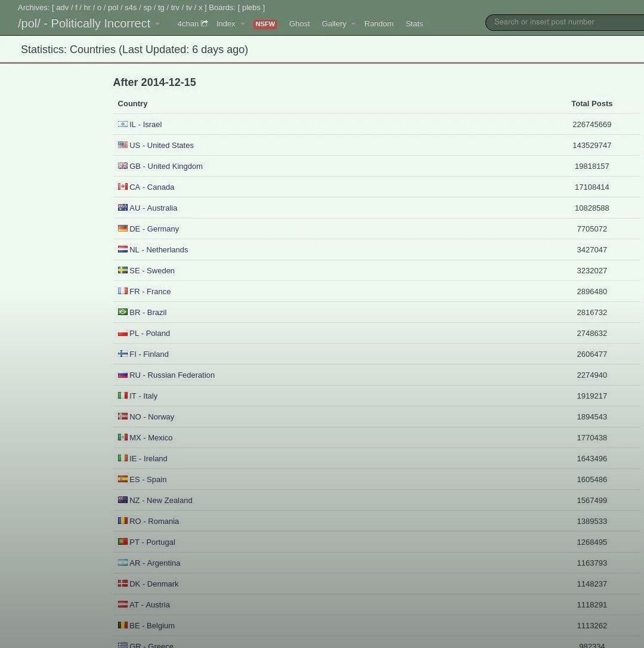The image size is (644, 648).
Task: Click the Italy flag icon
Action: click(x=123, y=395)
